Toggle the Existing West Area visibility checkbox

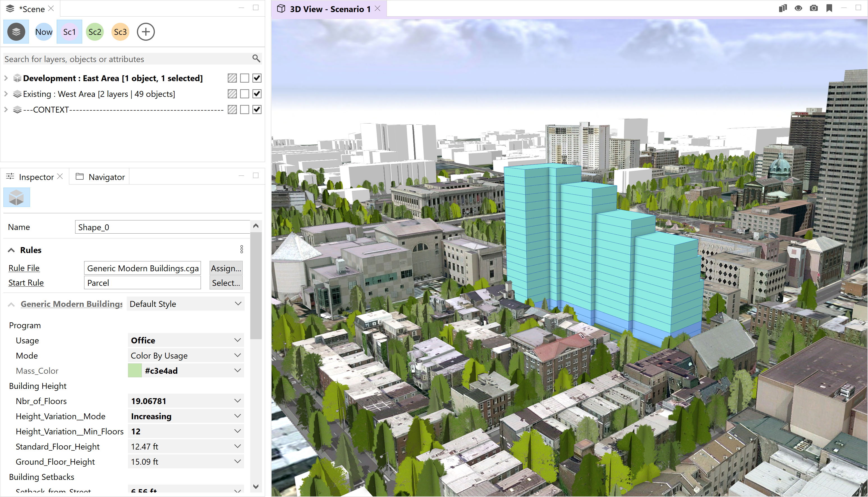pyautogui.click(x=257, y=94)
